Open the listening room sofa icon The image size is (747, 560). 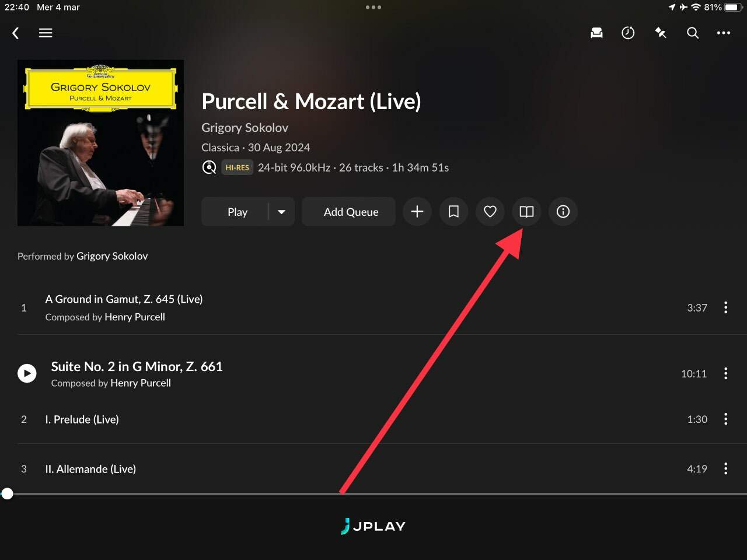pos(596,33)
